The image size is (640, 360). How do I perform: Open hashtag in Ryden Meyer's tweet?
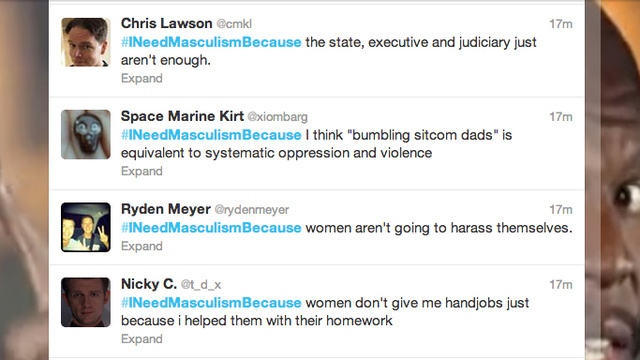pyautogui.click(x=211, y=227)
